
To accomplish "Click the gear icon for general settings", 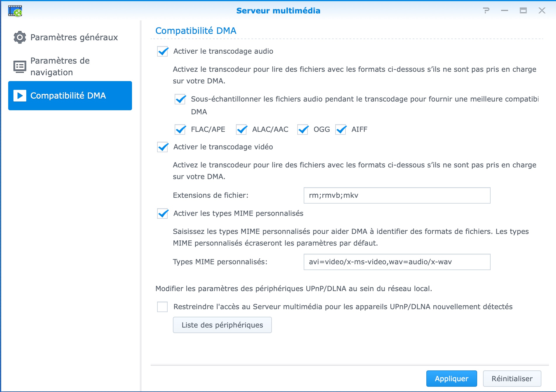I will pos(20,37).
